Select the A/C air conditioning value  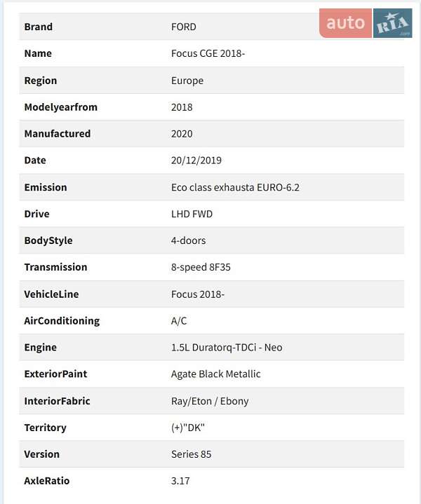pos(179,321)
